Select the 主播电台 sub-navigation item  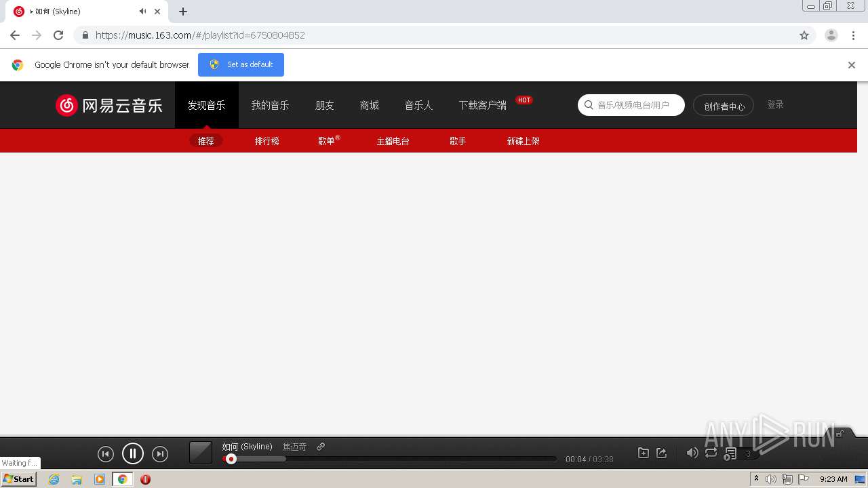click(x=393, y=141)
